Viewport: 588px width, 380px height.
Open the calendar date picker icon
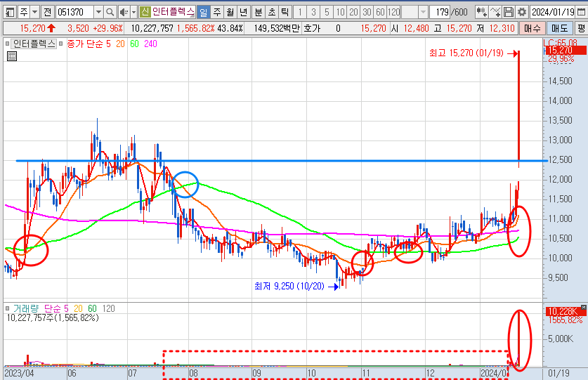[x=582, y=13]
